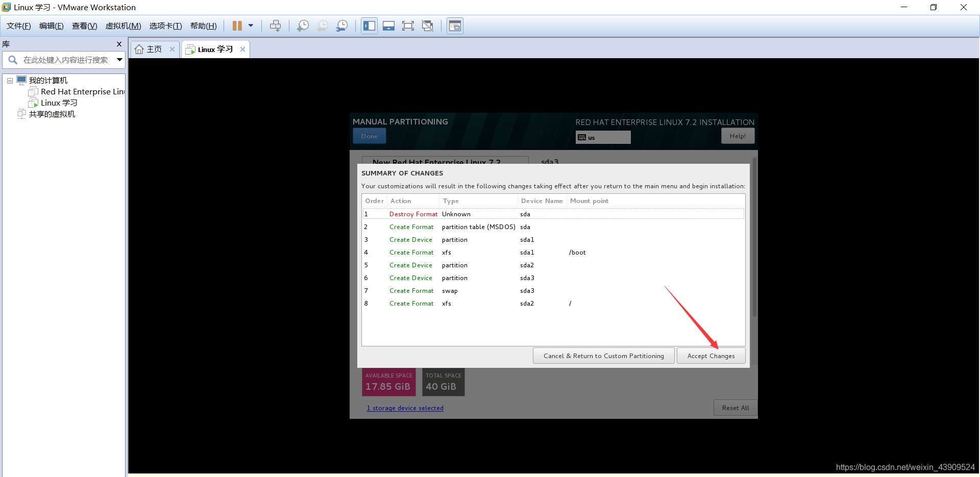The height and width of the screenshot is (477, 980).
Task: Select row 8 xfs sda2 root mount
Action: click(553, 304)
